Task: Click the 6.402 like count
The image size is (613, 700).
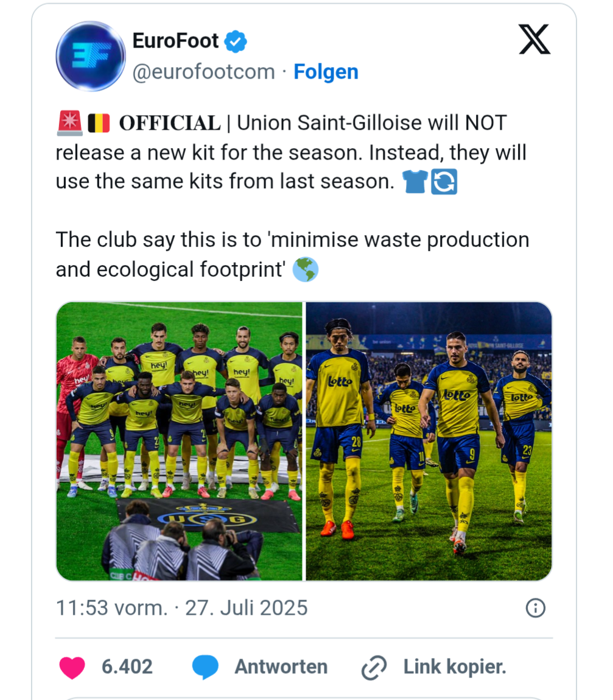Action: coord(127,667)
